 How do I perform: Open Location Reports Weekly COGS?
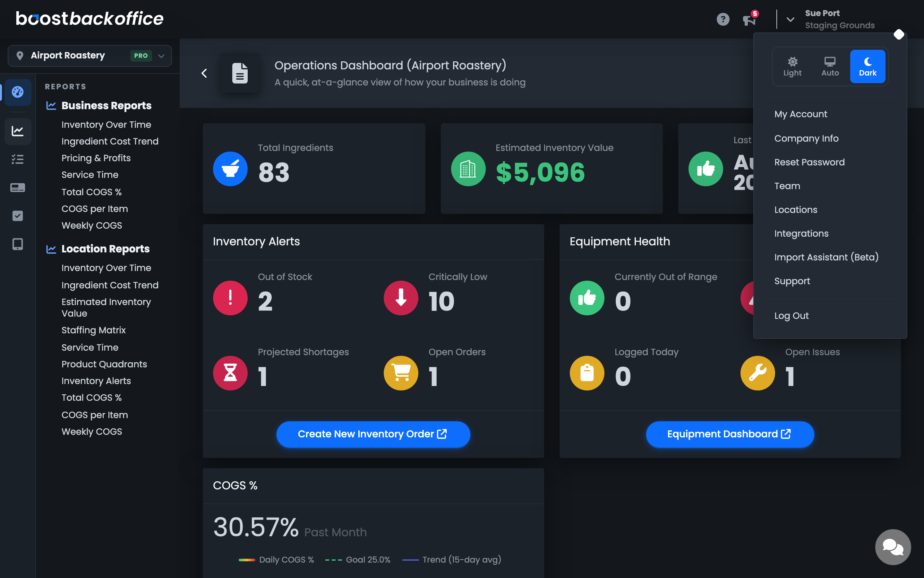(x=92, y=432)
